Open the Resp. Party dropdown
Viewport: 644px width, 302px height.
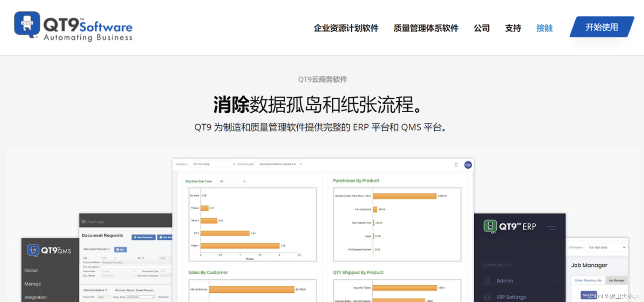[x=140, y=297]
